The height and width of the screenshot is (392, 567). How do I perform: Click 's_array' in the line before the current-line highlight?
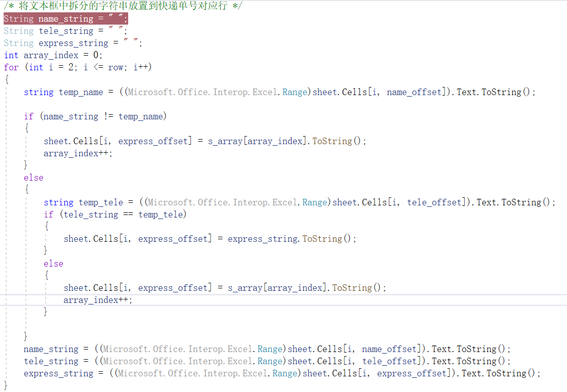[245, 288]
